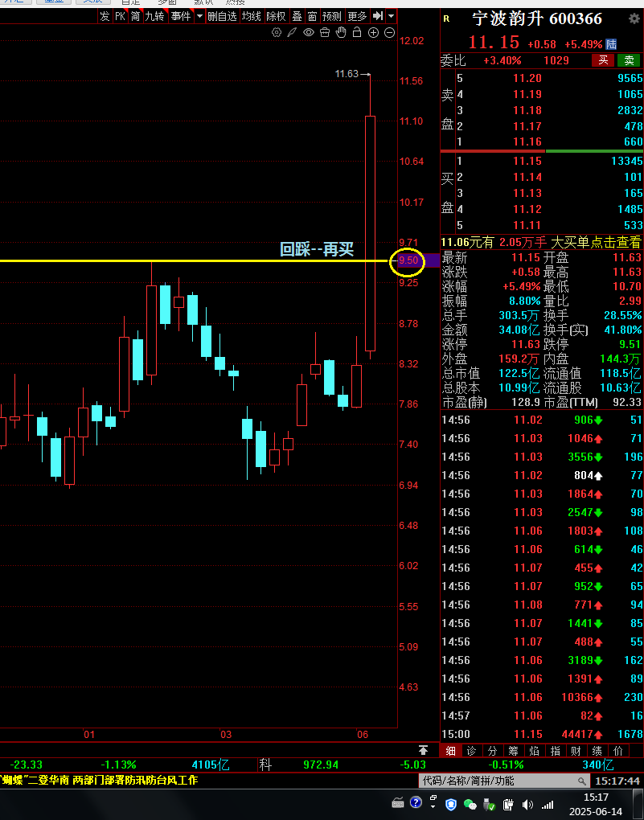Open battery power tray icon
Viewport: 644px width, 820px height.
tap(507, 804)
